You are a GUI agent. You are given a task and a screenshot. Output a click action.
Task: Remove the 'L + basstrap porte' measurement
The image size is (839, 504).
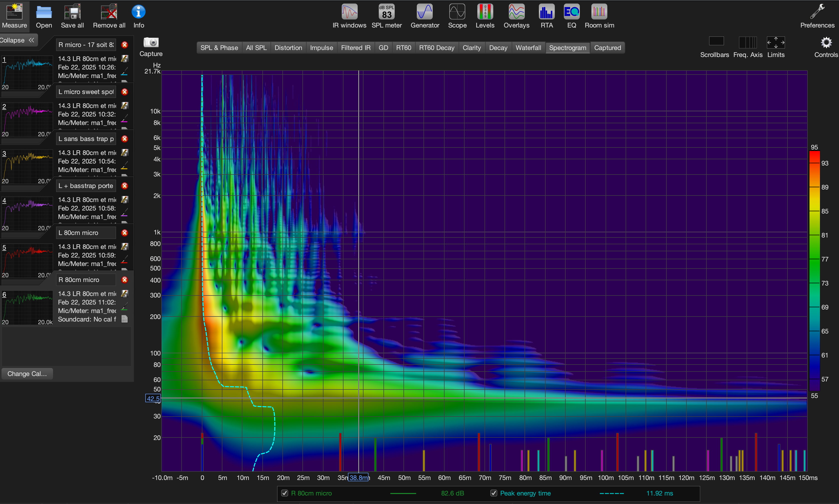point(125,186)
